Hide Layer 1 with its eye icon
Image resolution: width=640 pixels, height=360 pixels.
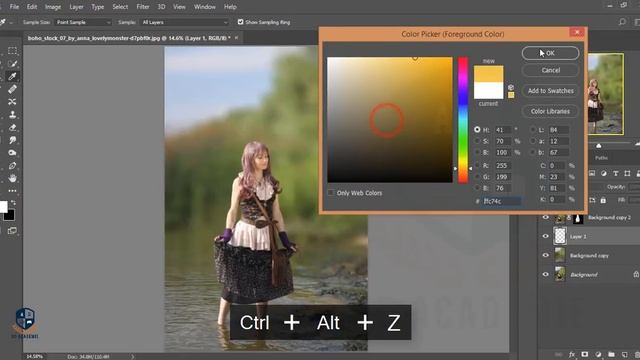coord(546,236)
